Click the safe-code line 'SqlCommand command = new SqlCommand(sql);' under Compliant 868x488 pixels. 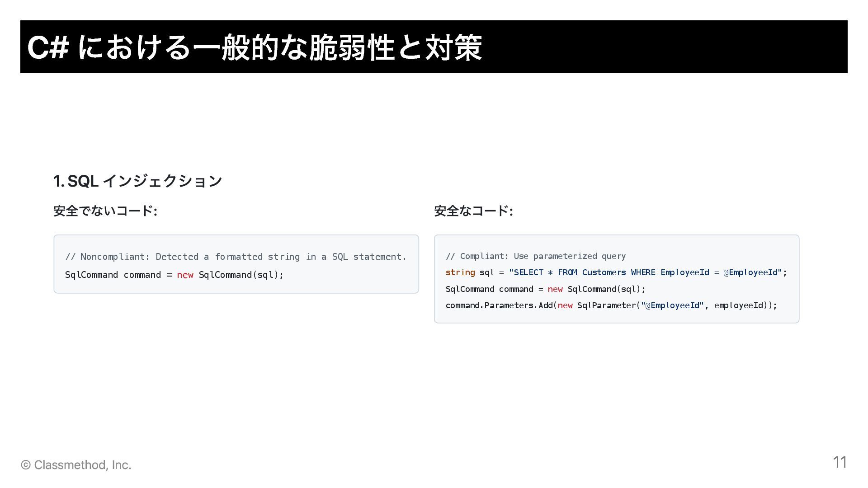pos(546,289)
